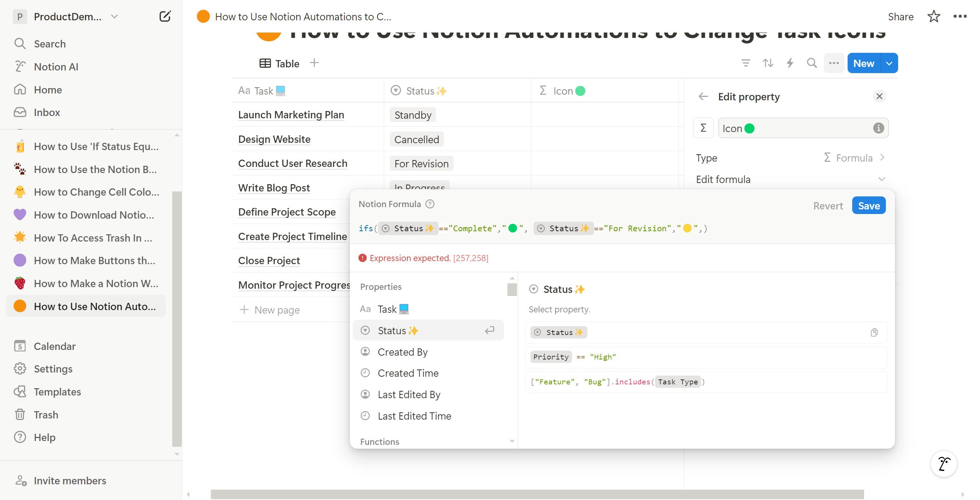Add a new view with the plus icon
This screenshot has width=980, height=500.
pos(314,62)
